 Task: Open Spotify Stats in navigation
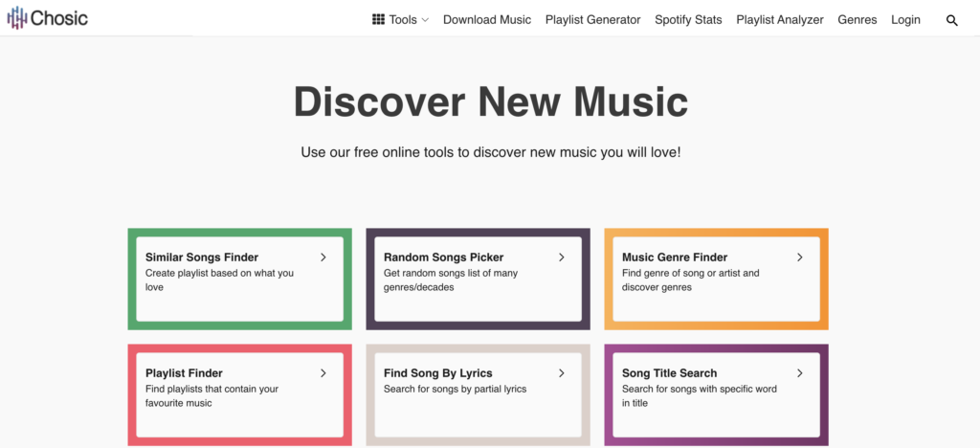688,20
